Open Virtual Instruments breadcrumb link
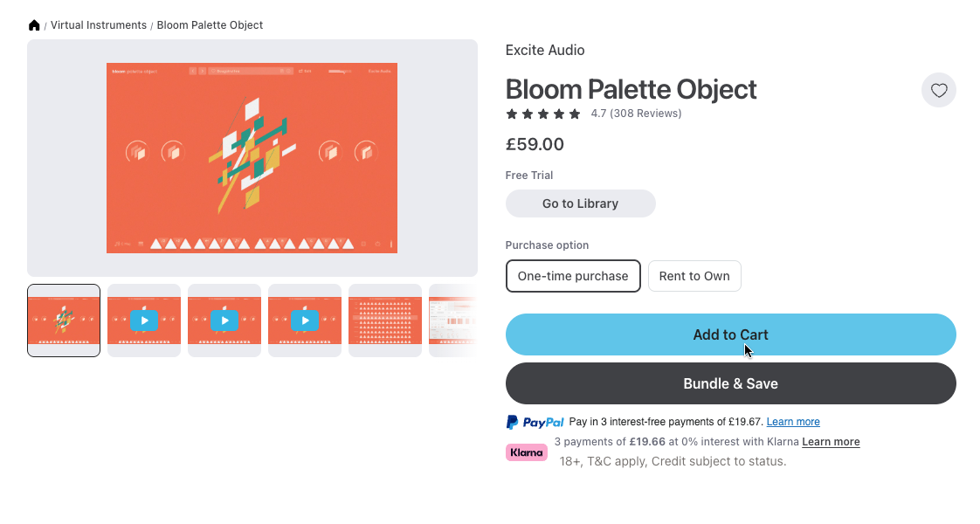Image resolution: width=980 pixels, height=524 pixels. click(99, 25)
